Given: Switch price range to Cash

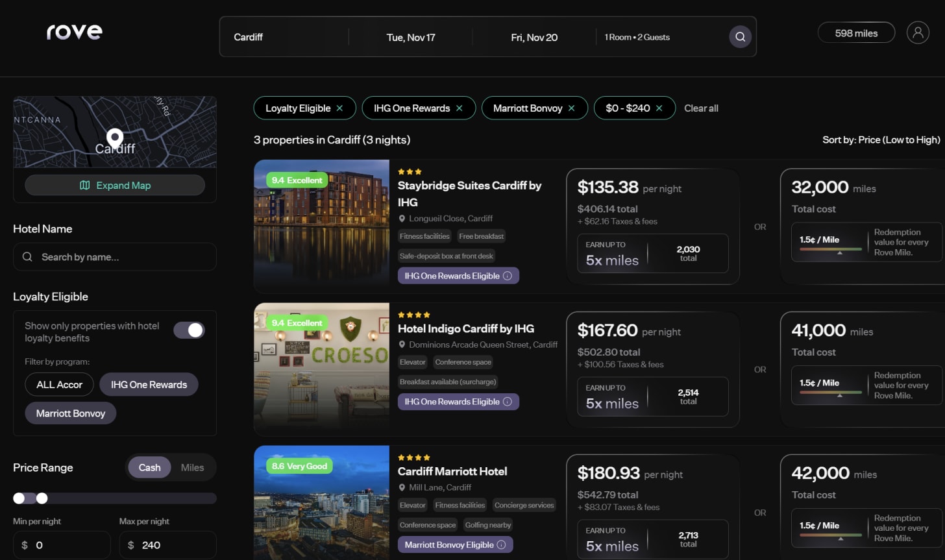Looking at the screenshot, I should [149, 467].
